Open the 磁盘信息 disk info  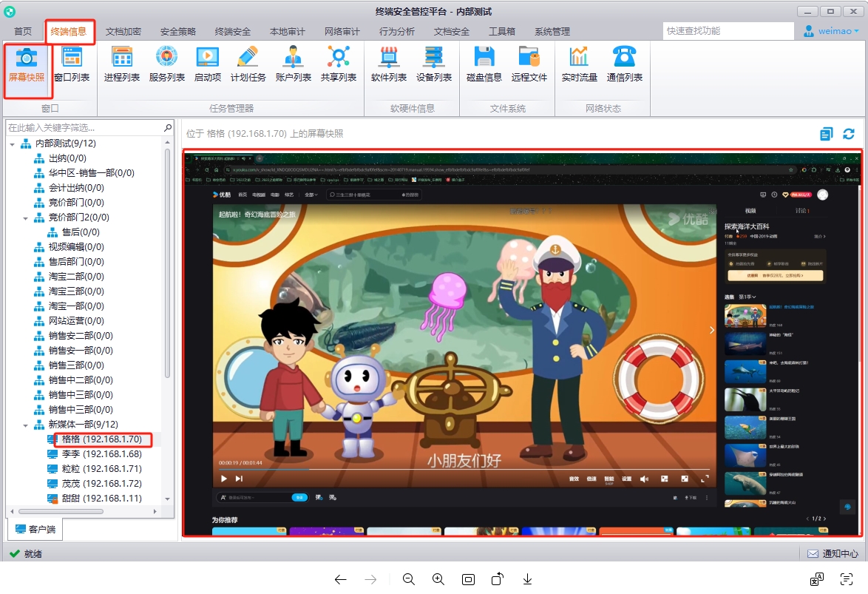tap(484, 65)
